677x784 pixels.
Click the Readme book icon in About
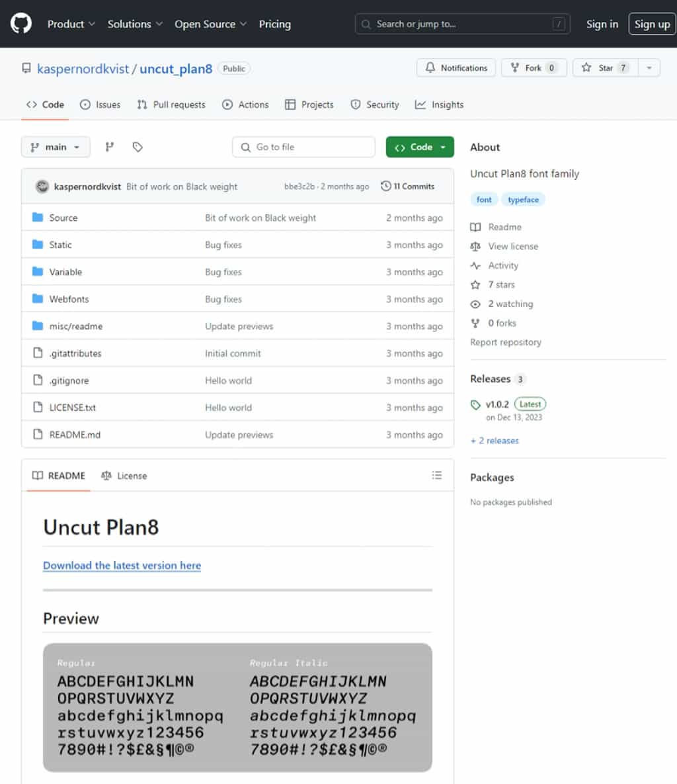point(475,227)
